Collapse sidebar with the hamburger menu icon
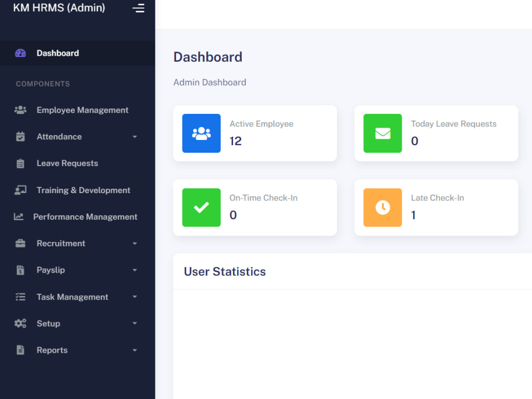Screen dimensions: 532x399 coord(138,8)
